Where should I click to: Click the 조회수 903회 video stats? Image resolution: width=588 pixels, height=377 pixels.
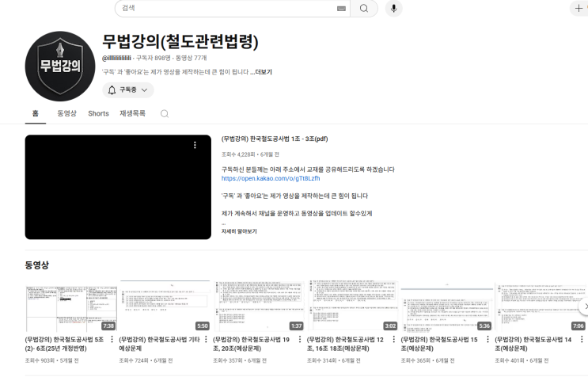[x=51, y=360]
